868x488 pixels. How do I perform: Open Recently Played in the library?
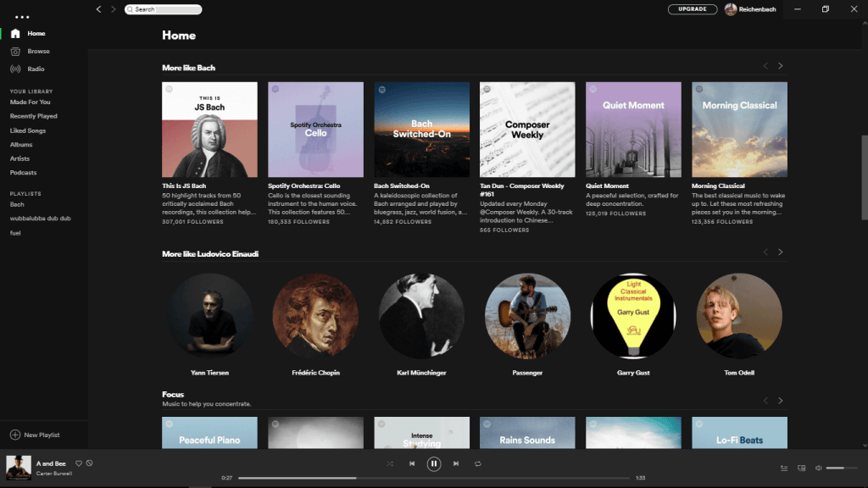(33, 116)
